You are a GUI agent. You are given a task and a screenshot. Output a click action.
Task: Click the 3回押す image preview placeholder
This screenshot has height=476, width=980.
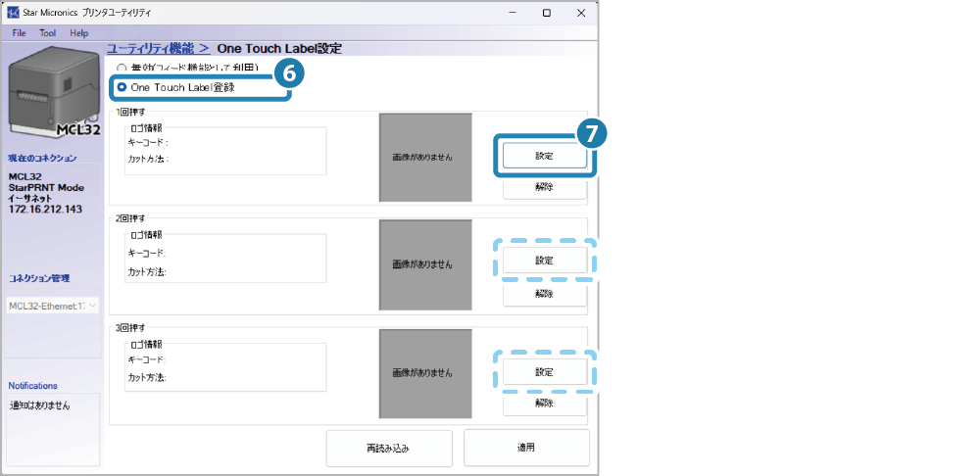(x=425, y=373)
